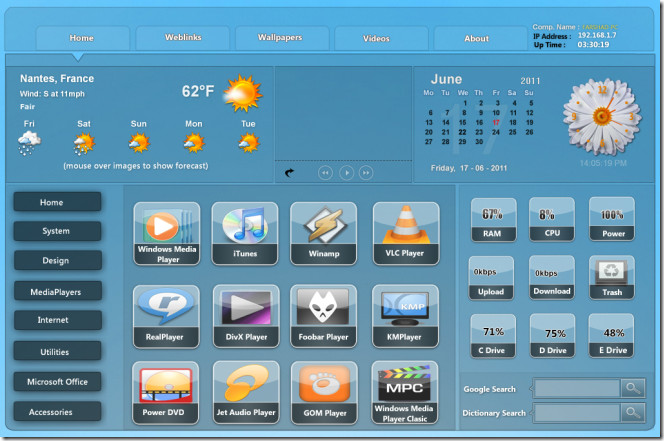Focus the Dictionary Search input field

click(x=577, y=412)
